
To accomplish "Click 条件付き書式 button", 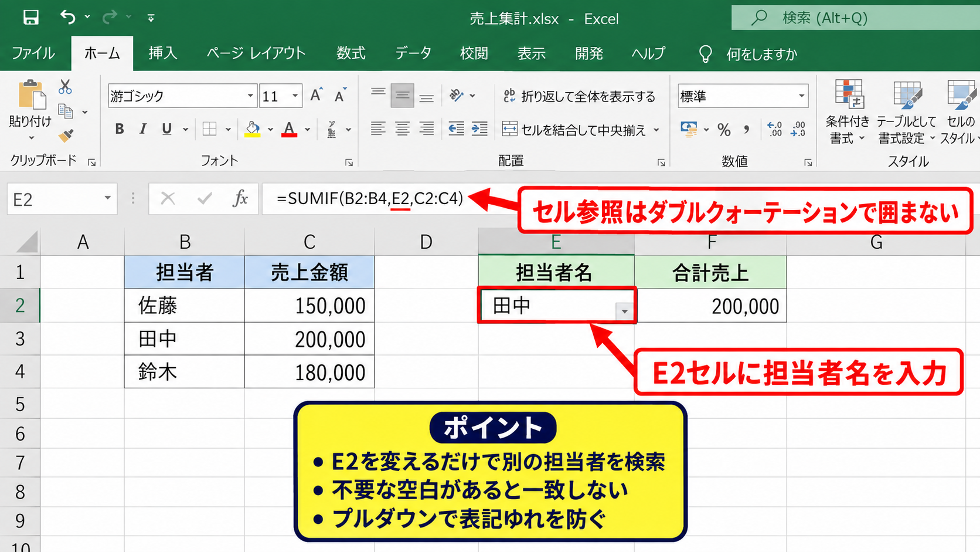I will [x=848, y=113].
